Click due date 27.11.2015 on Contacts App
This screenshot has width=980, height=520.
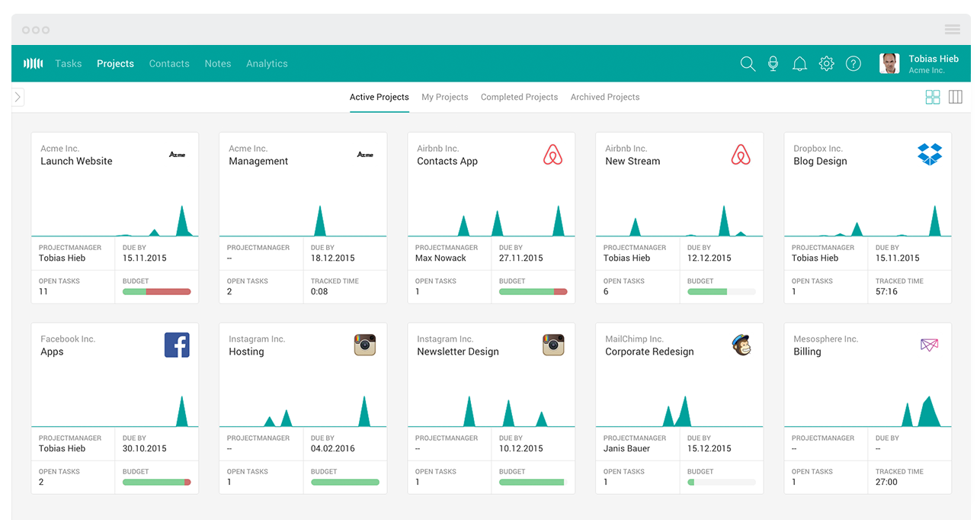coord(521,258)
